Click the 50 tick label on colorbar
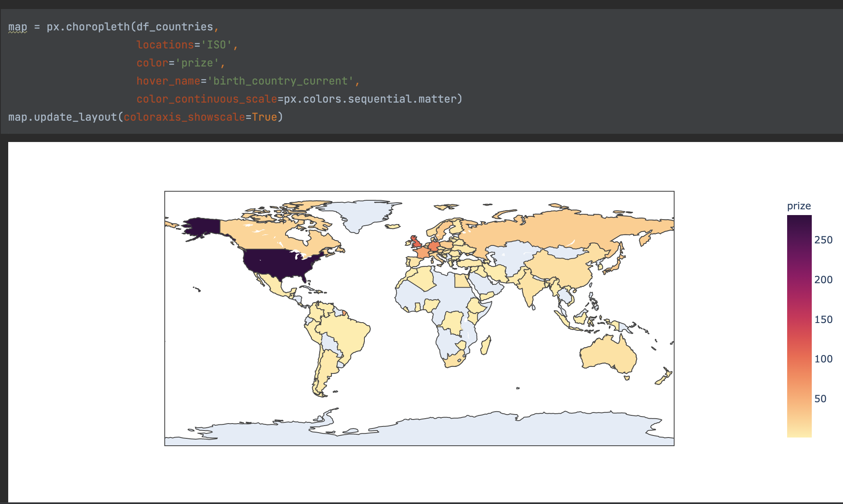 point(820,399)
